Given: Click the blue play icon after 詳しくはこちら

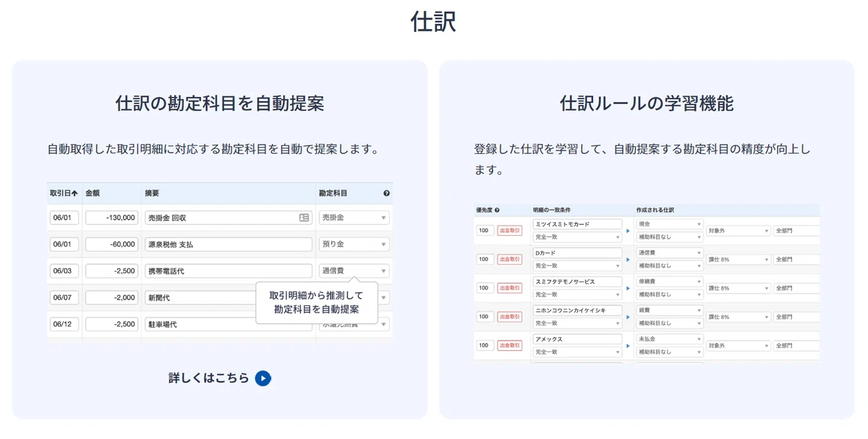Looking at the screenshot, I should coord(263,378).
